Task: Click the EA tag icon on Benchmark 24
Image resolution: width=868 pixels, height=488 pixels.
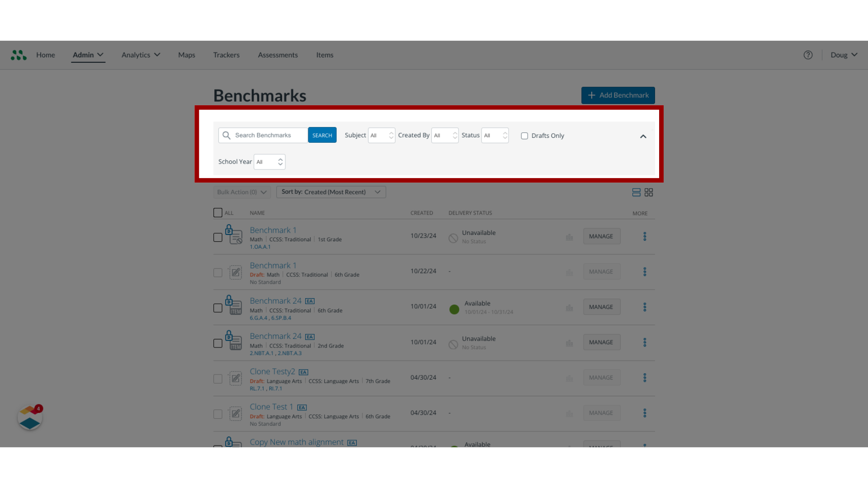Action: [310, 301]
